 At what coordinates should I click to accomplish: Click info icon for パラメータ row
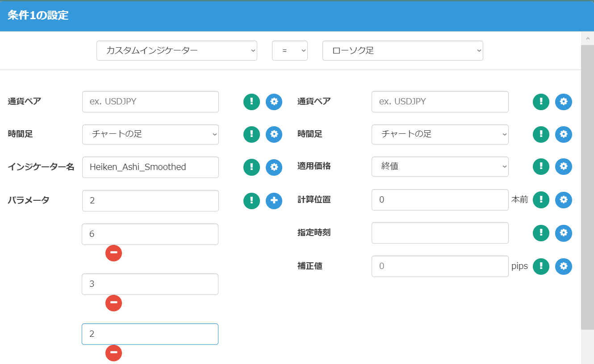(251, 201)
